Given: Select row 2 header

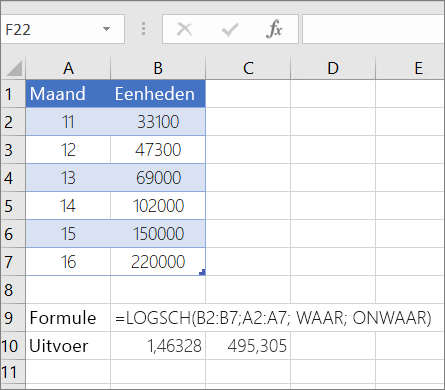Looking at the screenshot, I should (13, 122).
